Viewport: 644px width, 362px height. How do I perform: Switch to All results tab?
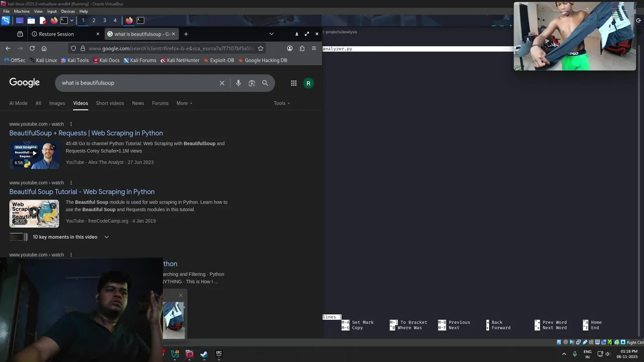(38, 103)
